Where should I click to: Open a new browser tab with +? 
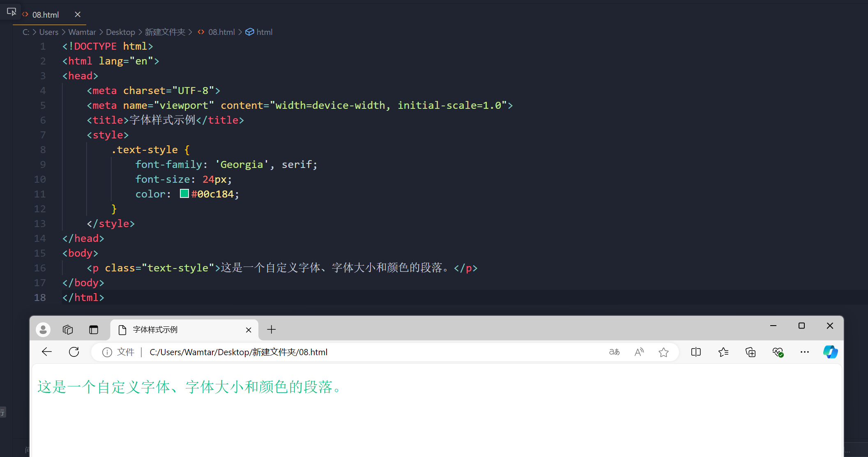tap(271, 329)
